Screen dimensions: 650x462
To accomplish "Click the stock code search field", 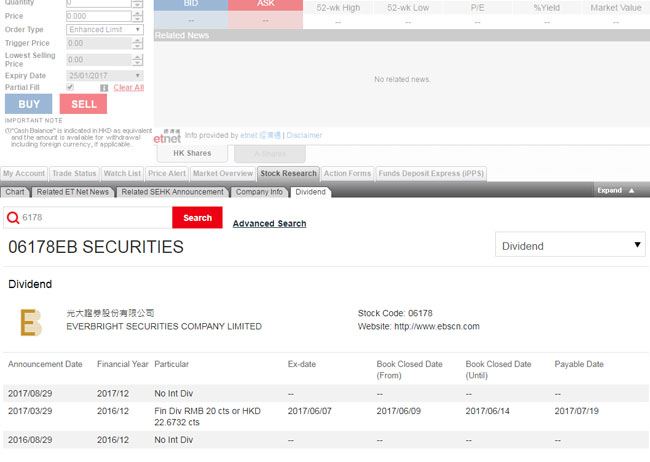I will pyautogui.click(x=88, y=218).
